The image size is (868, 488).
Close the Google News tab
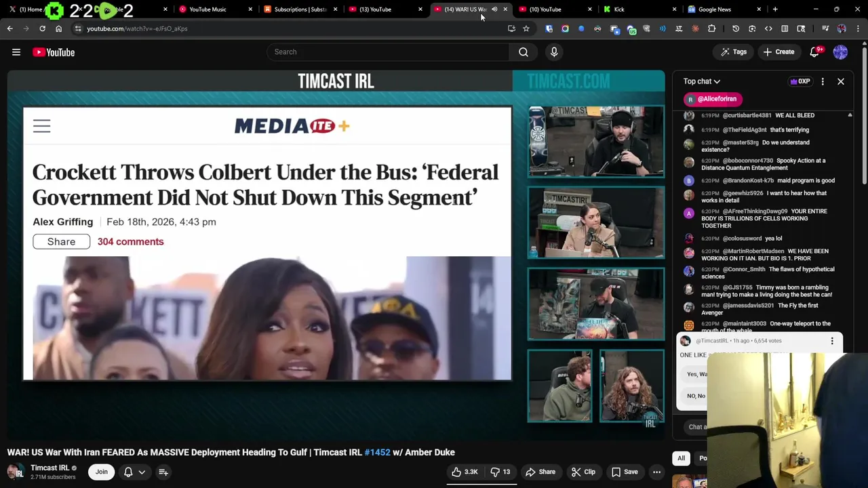pyautogui.click(x=759, y=9)
